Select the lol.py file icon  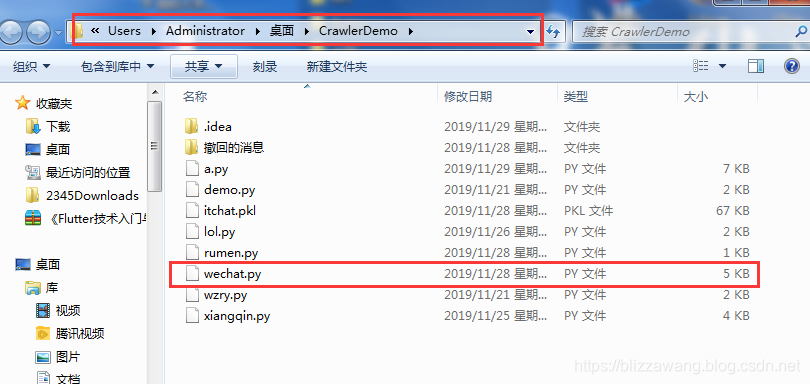click(192, 232)
